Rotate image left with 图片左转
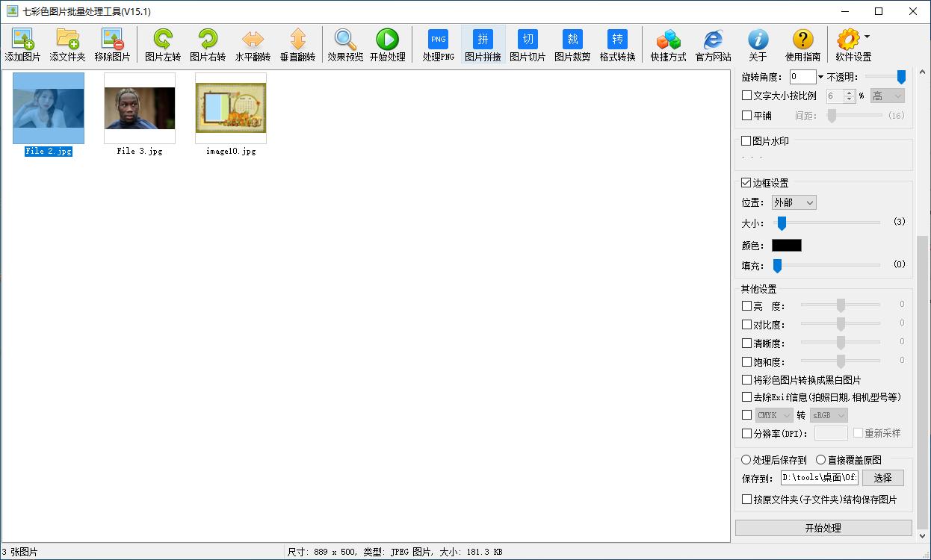This screenshot has width=931, height=560. [162, 40]
